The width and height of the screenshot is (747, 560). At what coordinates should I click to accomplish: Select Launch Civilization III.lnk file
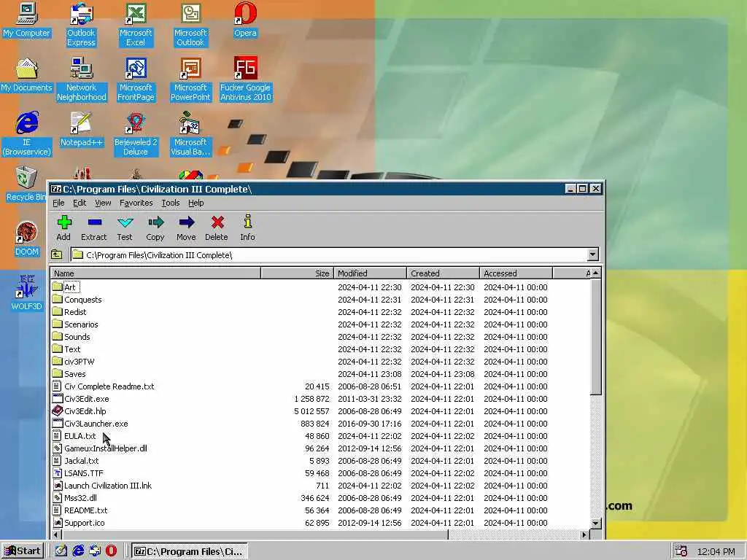click(x=108, y=485)
